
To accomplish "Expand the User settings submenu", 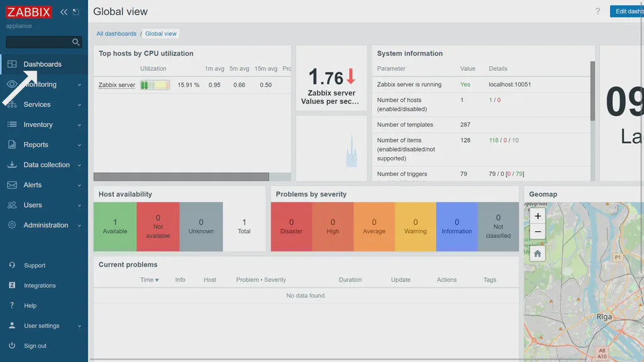I will (80, 326).
